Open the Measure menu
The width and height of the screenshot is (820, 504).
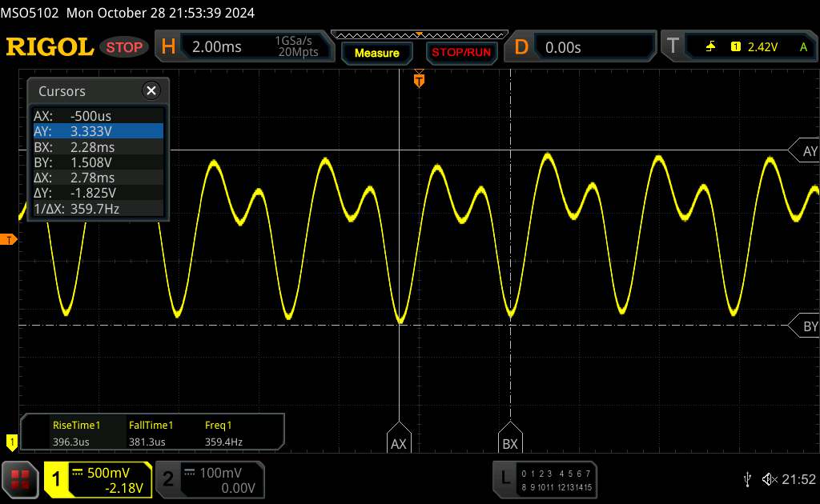tap(376, 53)
